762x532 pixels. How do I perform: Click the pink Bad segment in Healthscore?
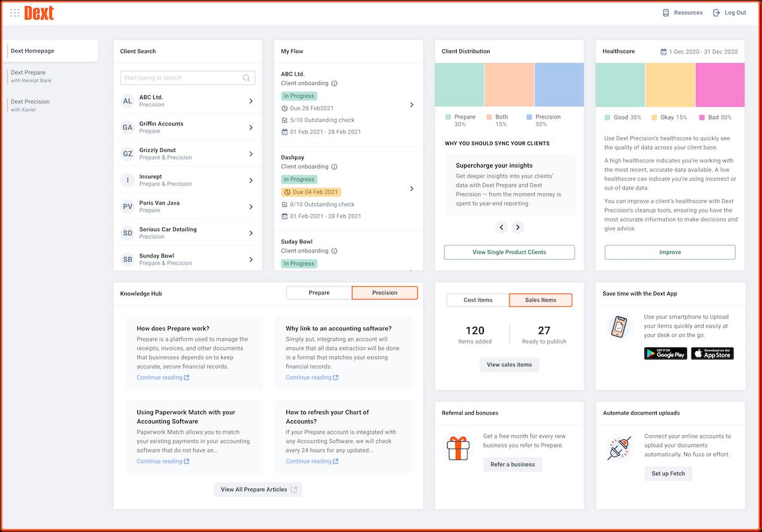tap(720, 84)
